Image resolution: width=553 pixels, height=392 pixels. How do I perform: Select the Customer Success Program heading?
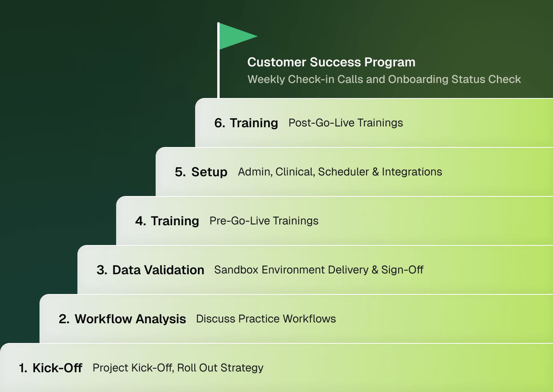331,62
